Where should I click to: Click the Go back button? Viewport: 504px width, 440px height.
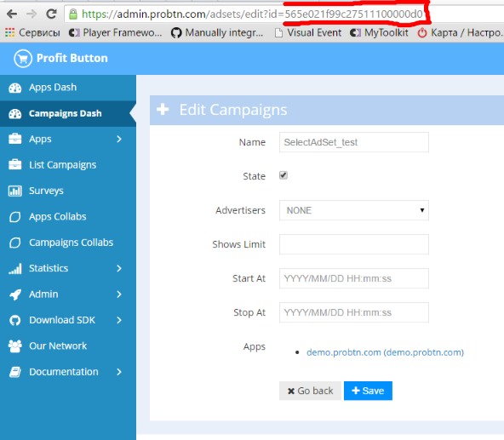(310, 391)
